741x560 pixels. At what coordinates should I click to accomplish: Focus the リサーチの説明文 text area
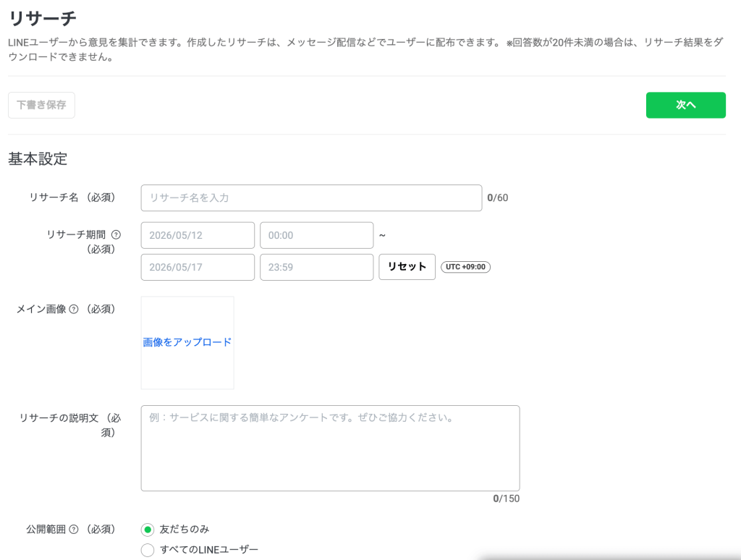(330, 448)
